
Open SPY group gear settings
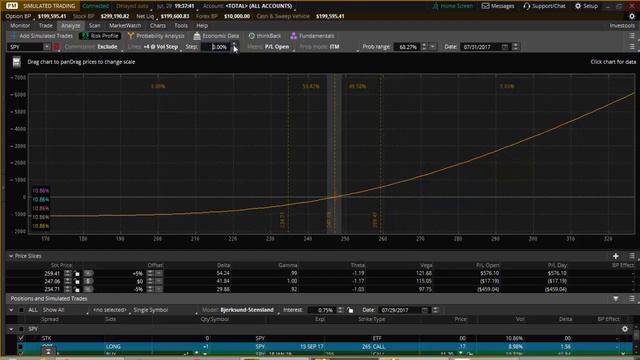[625, 329]
